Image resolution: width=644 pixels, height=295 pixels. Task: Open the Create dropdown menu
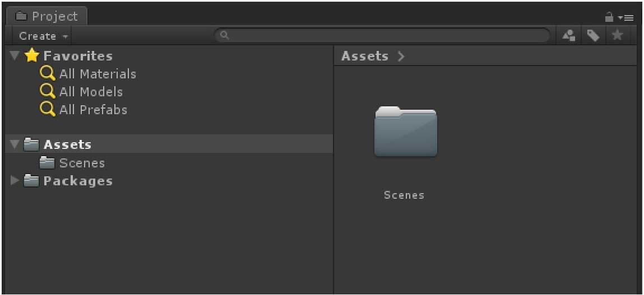click(43, 36)
